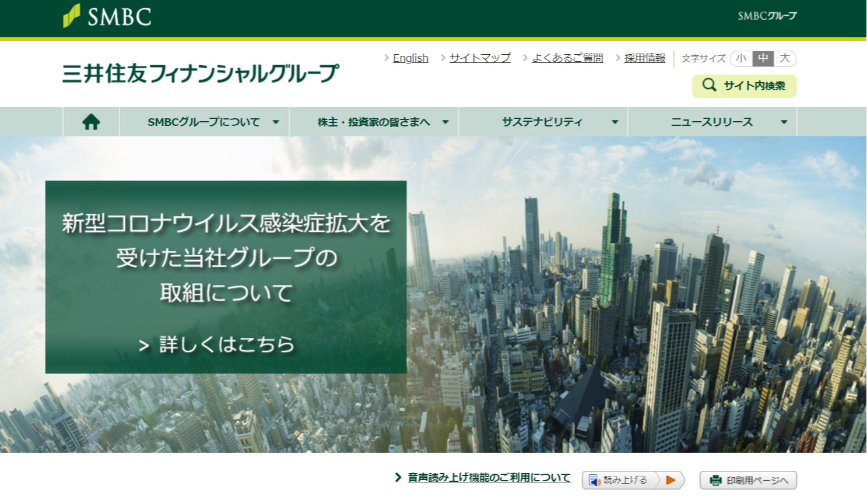The image size is (867, 504).
Task: Click the SMBC logo in the top banner
Action: [x=107, y=16]
